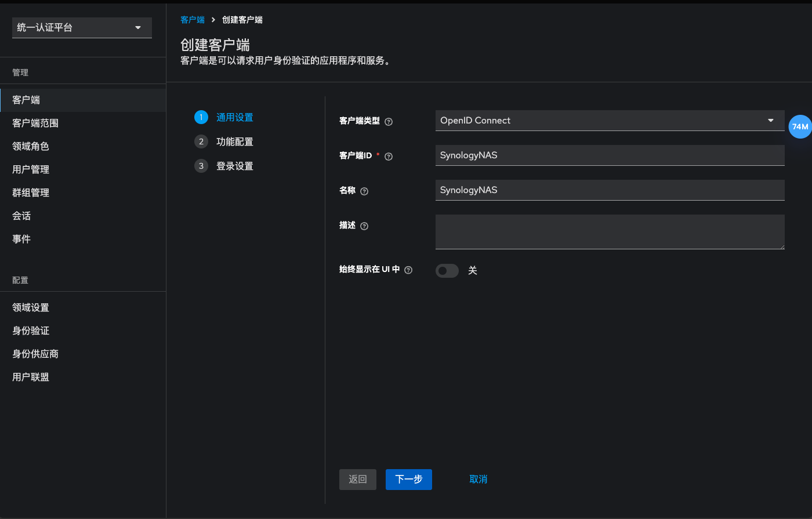Viewport: 812px width, 519px height.
Task: Click 客户端 breadcrumb link
Action: 193,20
